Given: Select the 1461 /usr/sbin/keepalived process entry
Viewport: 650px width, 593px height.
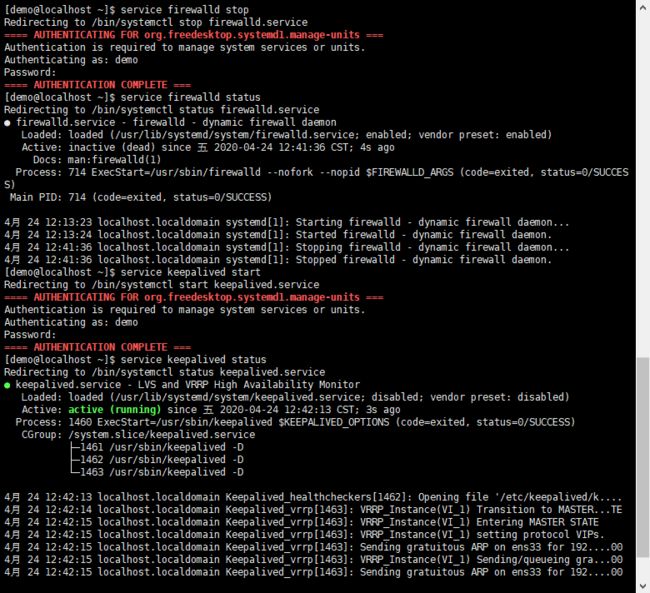Looking at the screenshot, I should [x=162, y=447].
